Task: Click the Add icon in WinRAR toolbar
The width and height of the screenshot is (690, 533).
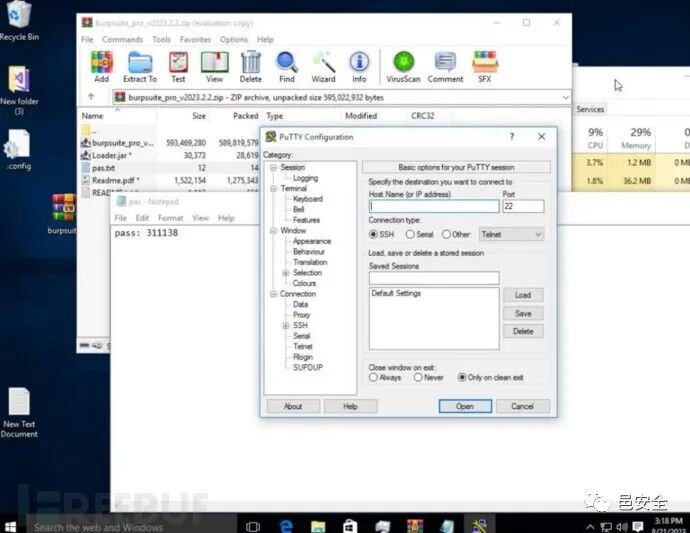Action: coord(102,66)
